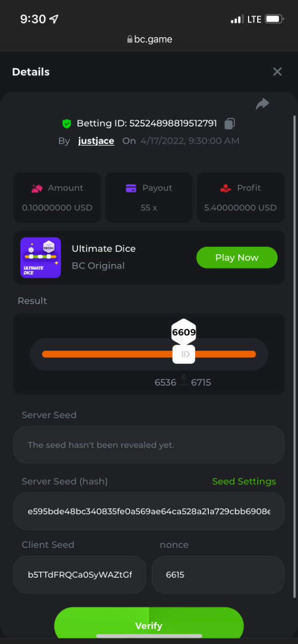The width and height of the screenshot is (298, 644).
Task: Click the Profit hand icon
Action: pos(226,188)
